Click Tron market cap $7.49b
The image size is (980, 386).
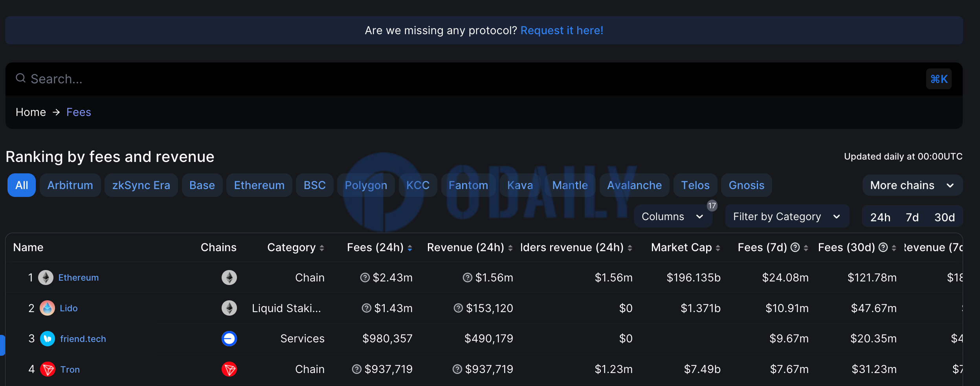tap(702, 369)
